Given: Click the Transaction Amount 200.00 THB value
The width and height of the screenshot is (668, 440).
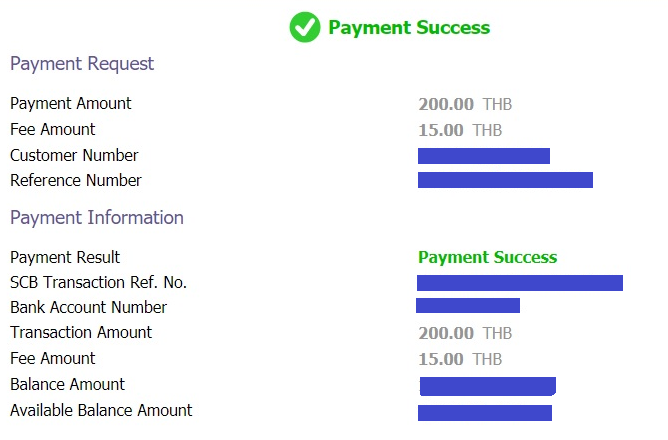Looking at the screenshot, I should pyautogui.click(x=465, y=334).
